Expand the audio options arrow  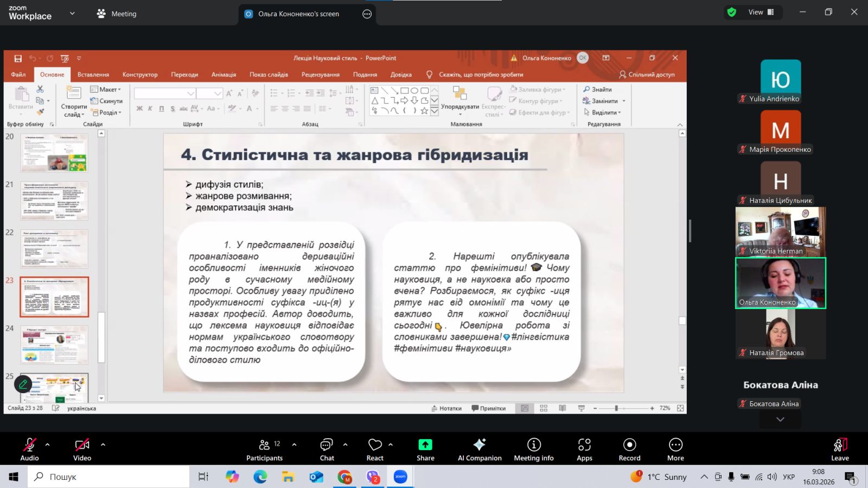[x=48, y=445]
